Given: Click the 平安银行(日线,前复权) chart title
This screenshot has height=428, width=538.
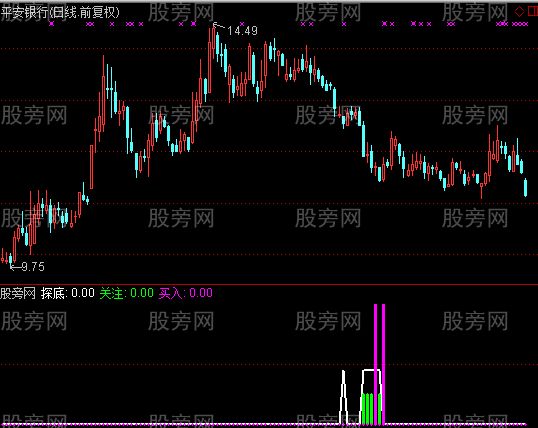Looking at the screenshot, I should click(60, 13).
